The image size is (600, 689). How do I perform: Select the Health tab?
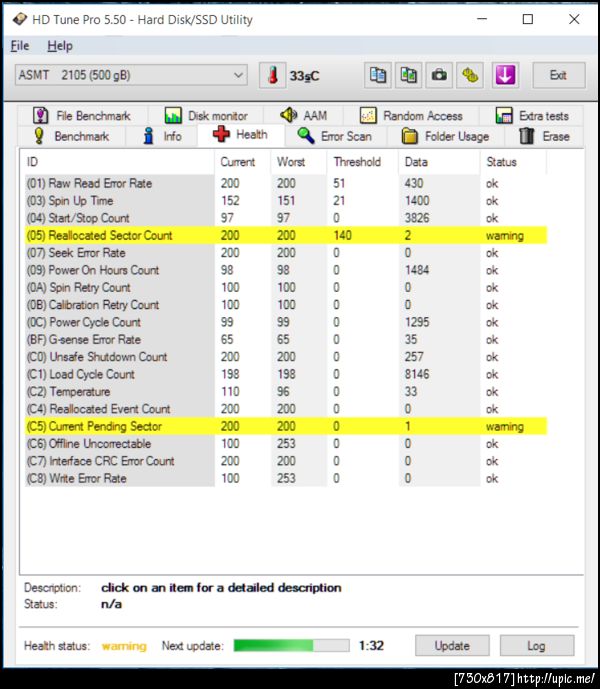(240, 134)
